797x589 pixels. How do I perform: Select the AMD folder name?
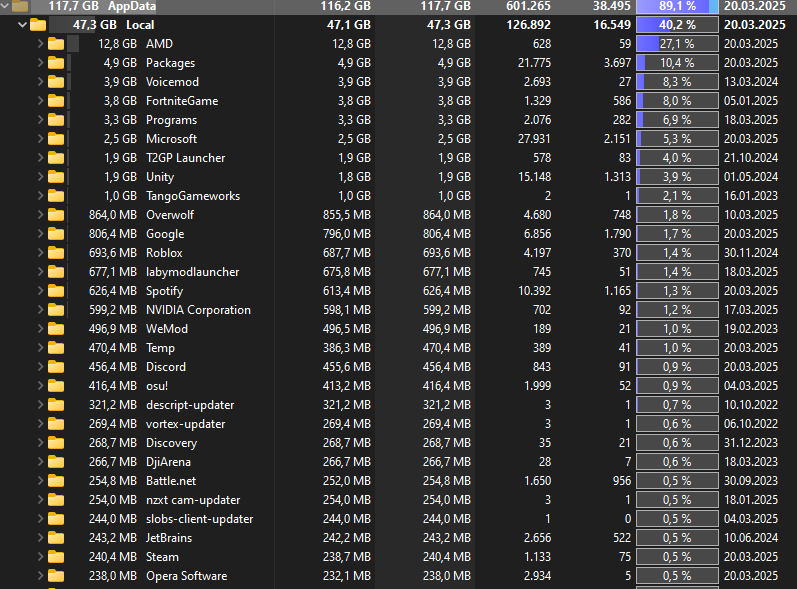160,44
